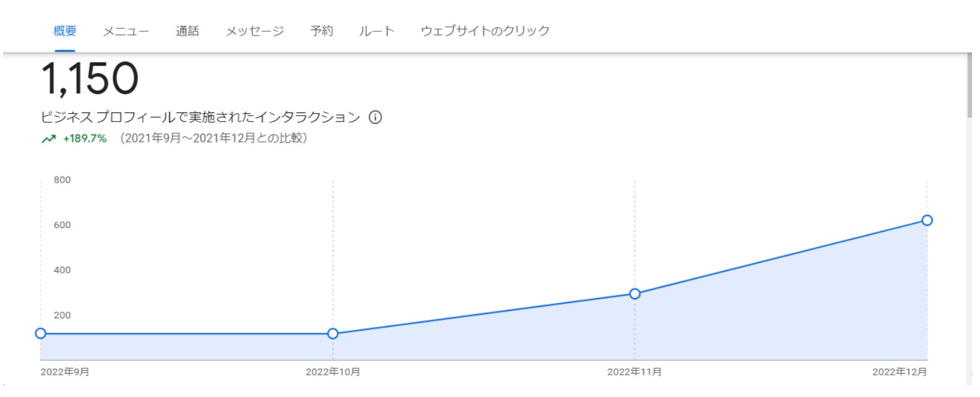Click the green upward trend arrow icon
The height and width of the screenshot is (397, 980).
pyautogui.click(x=49, y=139)
